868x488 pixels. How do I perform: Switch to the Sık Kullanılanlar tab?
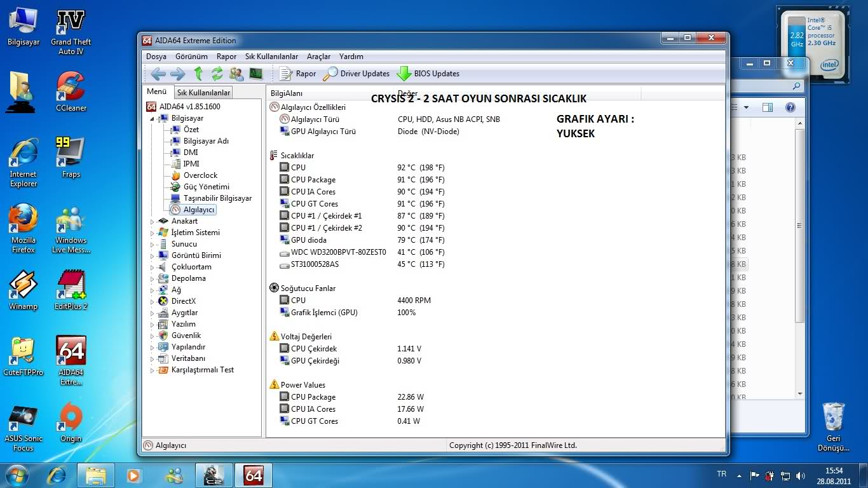[203, 93]
